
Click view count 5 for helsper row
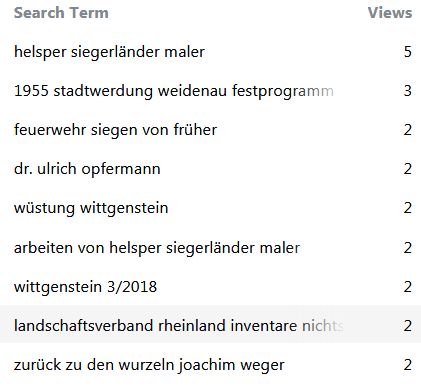point(408,52)
